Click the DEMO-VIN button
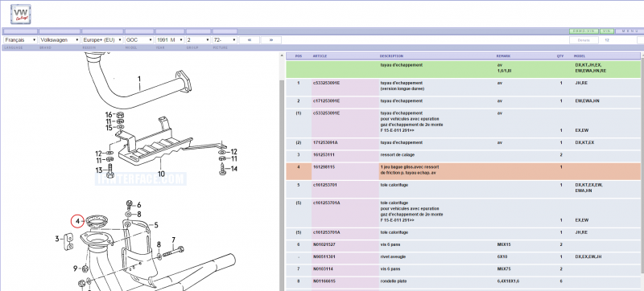 (x=584, y=31)
